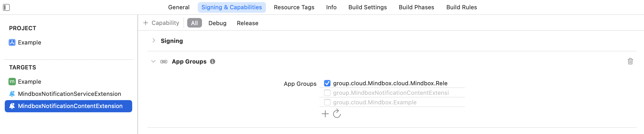
Task: Click the MindboxNotificationServiceExtension bell icon
Action: click(x=12, y=94)
